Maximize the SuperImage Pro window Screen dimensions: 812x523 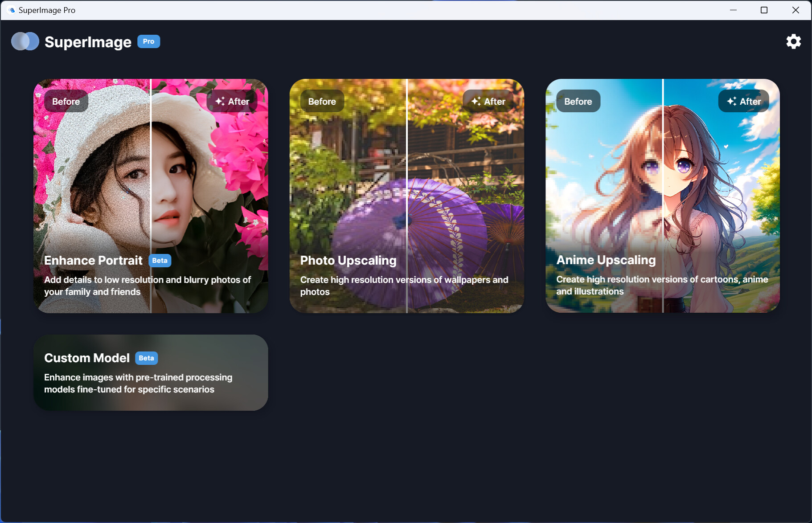764,10
